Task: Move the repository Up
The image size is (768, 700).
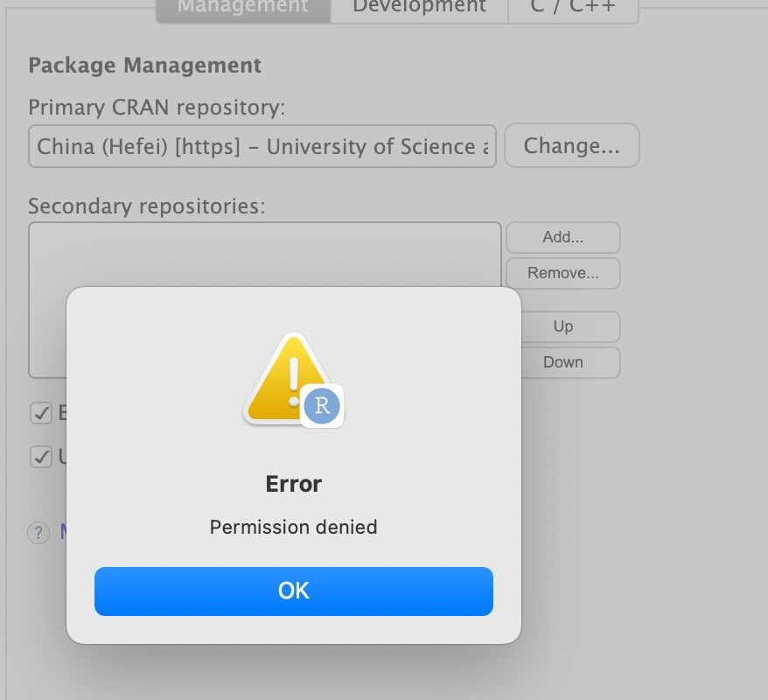Action: (x=562, y=326)
